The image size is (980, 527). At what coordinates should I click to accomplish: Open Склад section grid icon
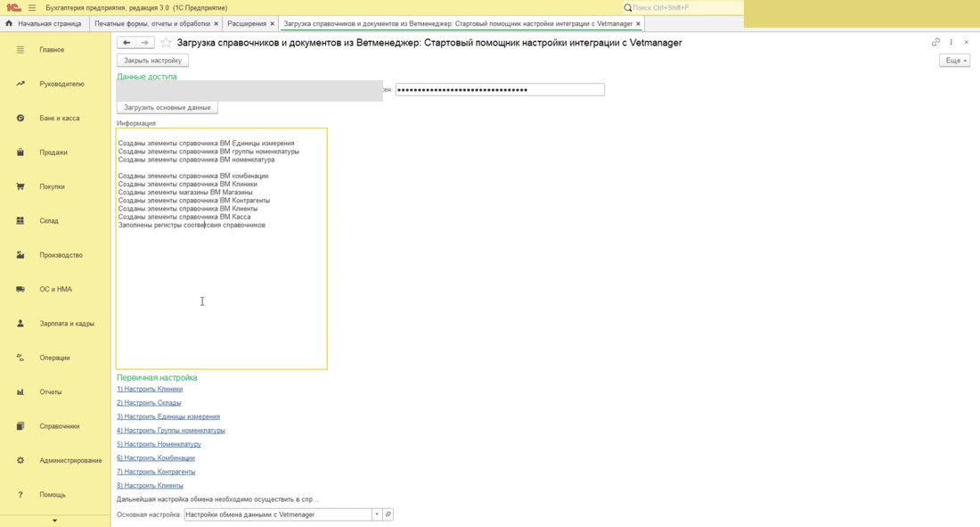(20, 220)
